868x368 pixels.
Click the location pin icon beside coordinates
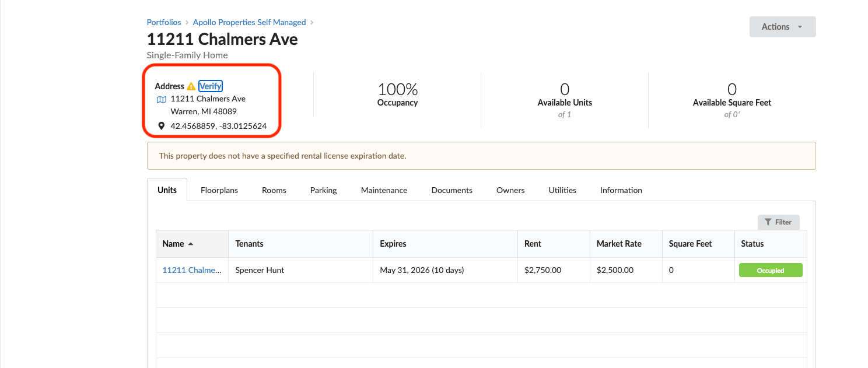pyautogui.click(x=162, y=126)
